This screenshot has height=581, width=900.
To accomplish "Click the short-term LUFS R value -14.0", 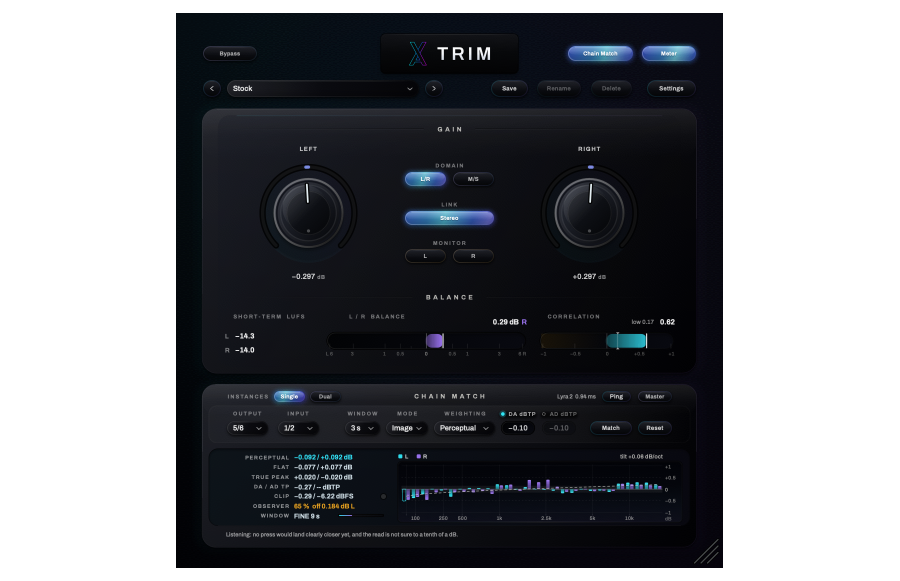I will pos(245,350).
